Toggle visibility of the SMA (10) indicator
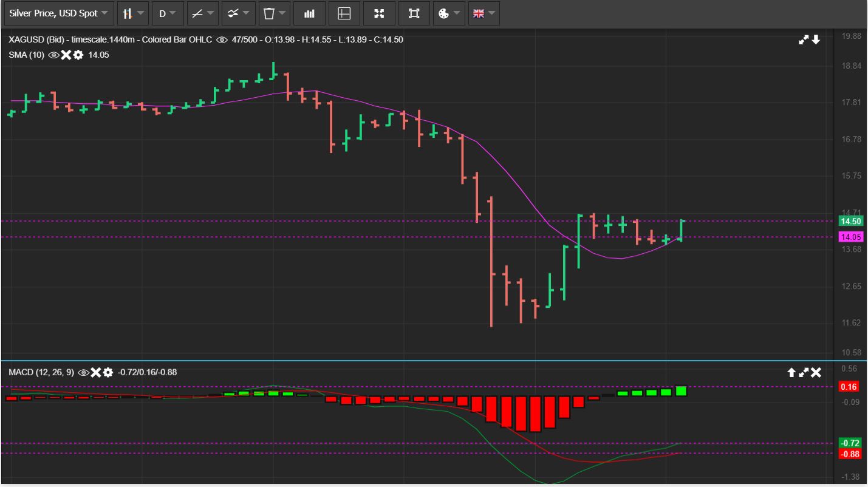This screenshot has width=868, height=487. point(54,55)
